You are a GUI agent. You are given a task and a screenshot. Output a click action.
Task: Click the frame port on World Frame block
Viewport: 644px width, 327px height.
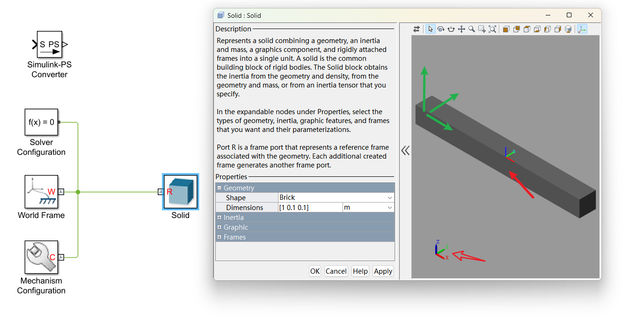61,192
